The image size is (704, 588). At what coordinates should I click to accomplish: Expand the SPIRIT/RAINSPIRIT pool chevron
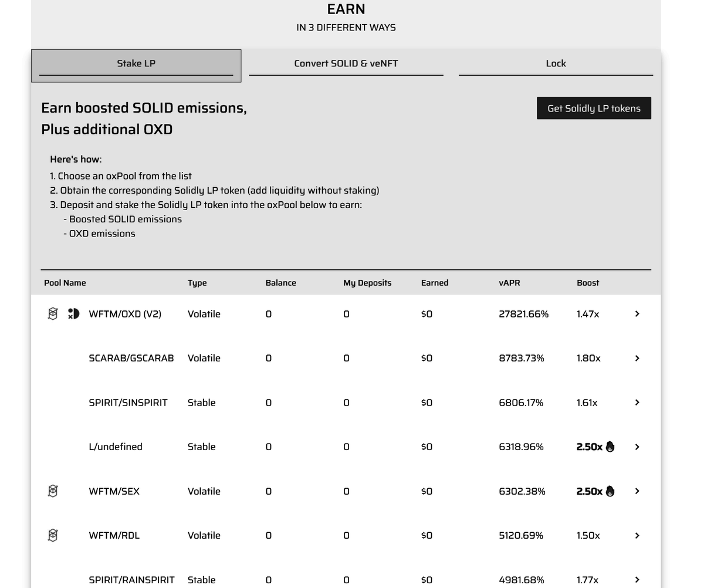637,580
